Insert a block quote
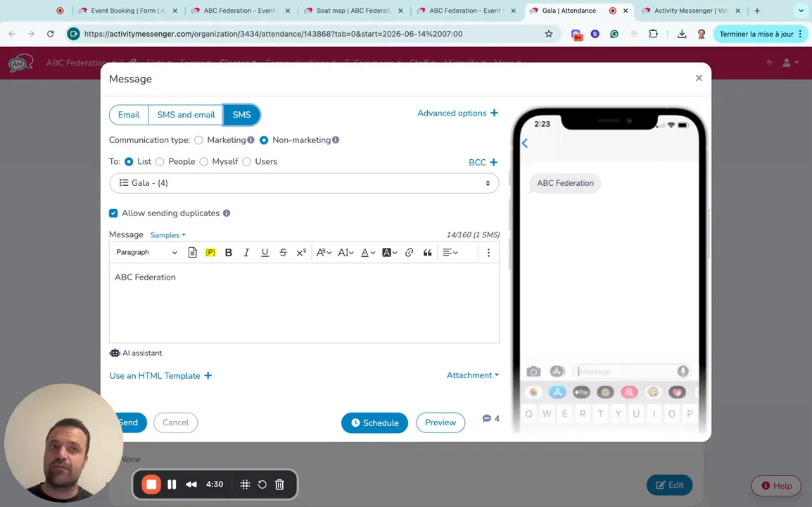 (427, 253)
